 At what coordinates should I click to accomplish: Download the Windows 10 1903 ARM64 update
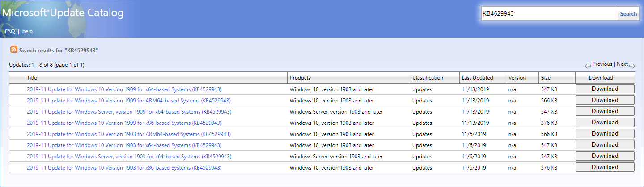(x=605, y=134)
